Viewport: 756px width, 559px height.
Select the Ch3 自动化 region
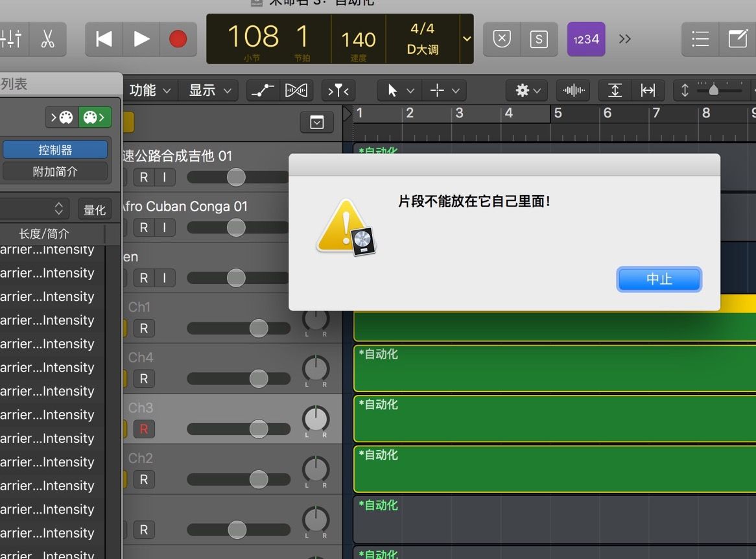(x=555, y=419)
